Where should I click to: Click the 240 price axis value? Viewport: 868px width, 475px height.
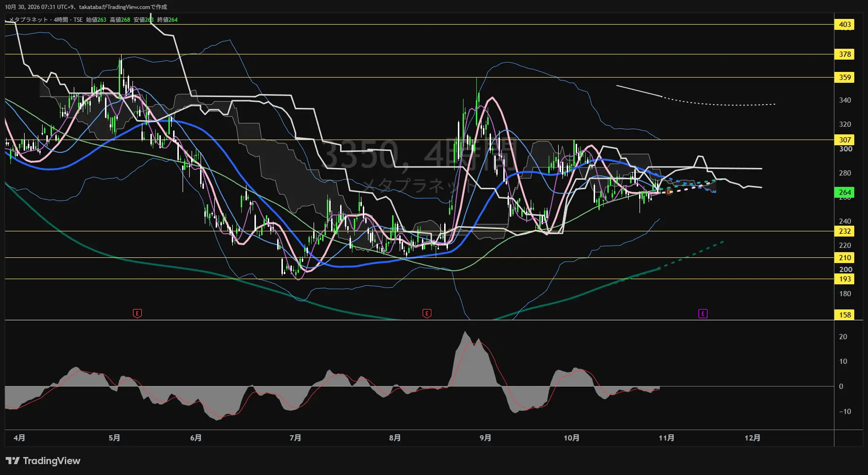click(845, 221)
